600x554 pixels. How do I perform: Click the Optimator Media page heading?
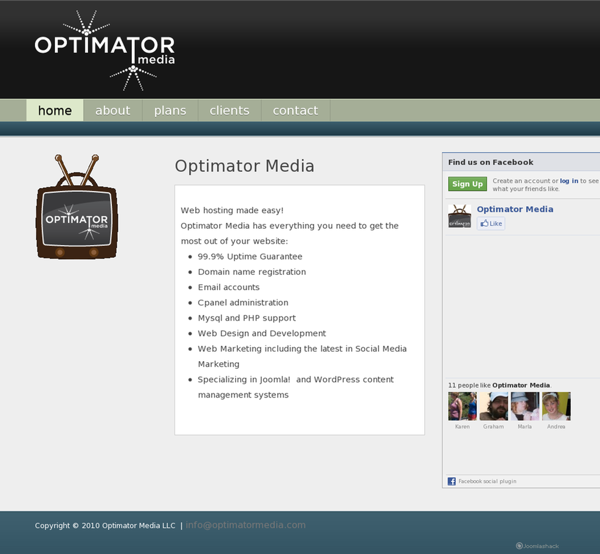pos(245,166)
